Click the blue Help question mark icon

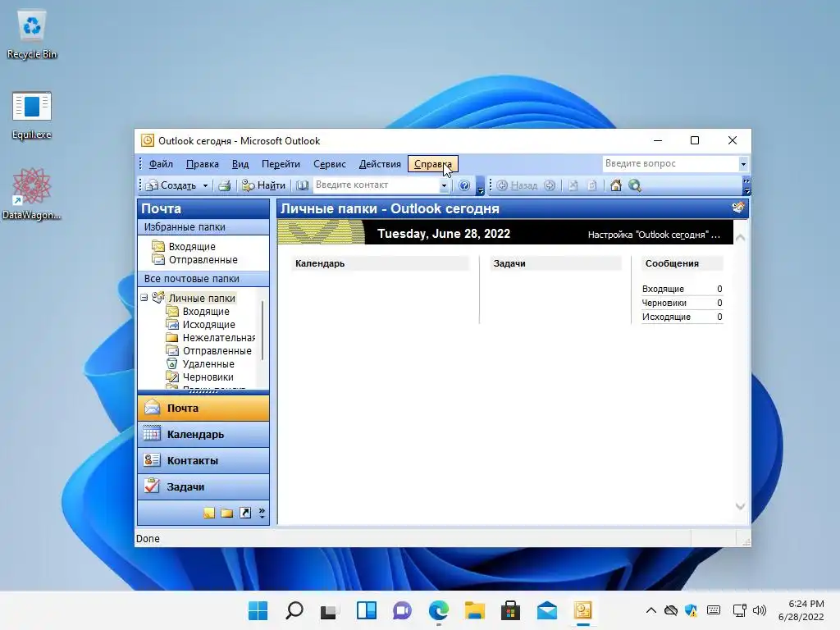[x=464, y=185]
